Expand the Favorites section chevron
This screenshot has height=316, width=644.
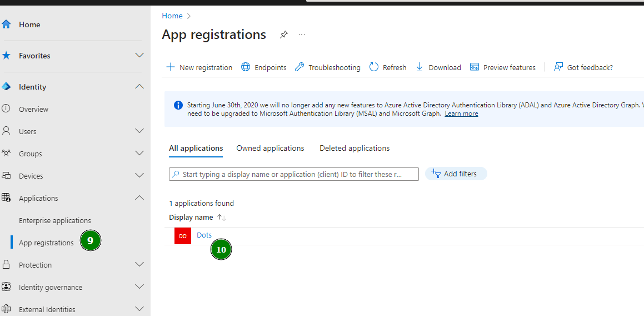[x=139, y=55]
